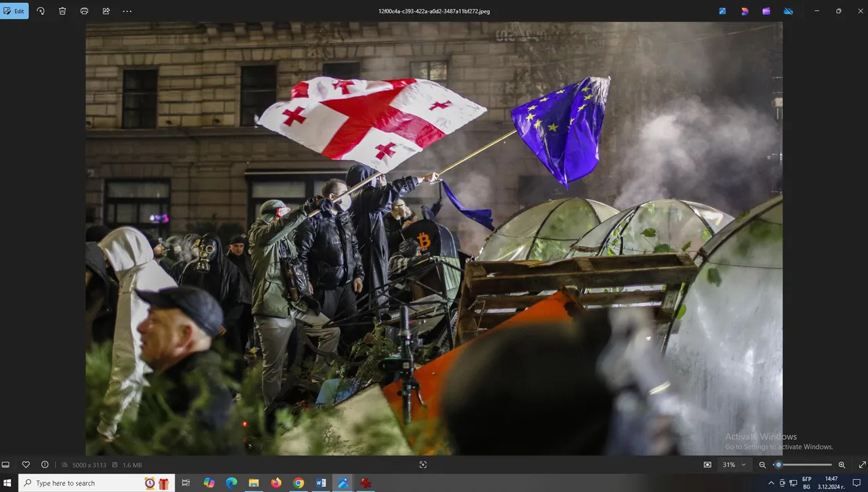
Task: Open the notification center icon
Action: tap(856, 483)
